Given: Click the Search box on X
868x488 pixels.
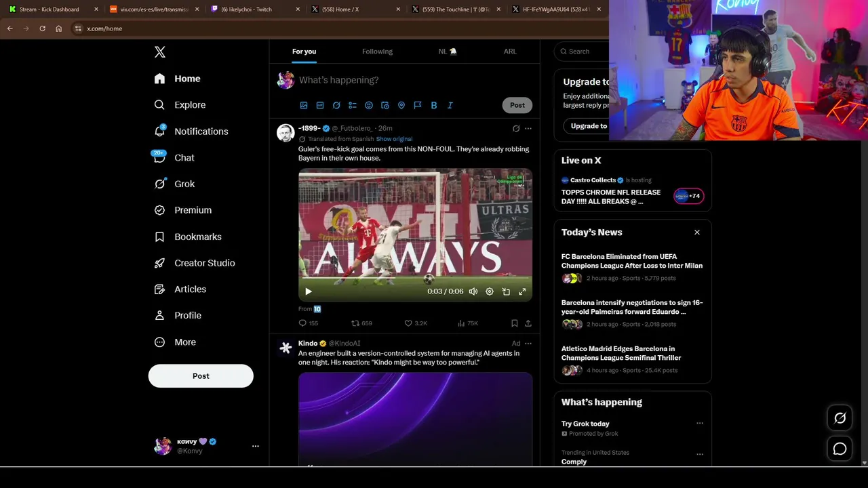Looking at the screenshot, I should click(x=582, y=52).
